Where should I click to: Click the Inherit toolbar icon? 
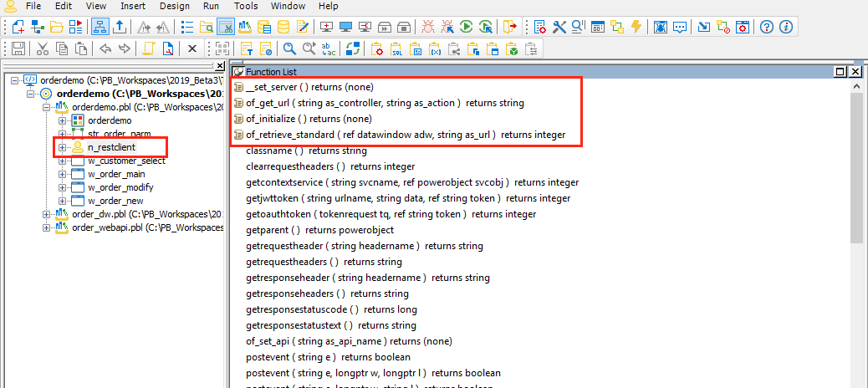pyautogui.click(x=38, y=26)
